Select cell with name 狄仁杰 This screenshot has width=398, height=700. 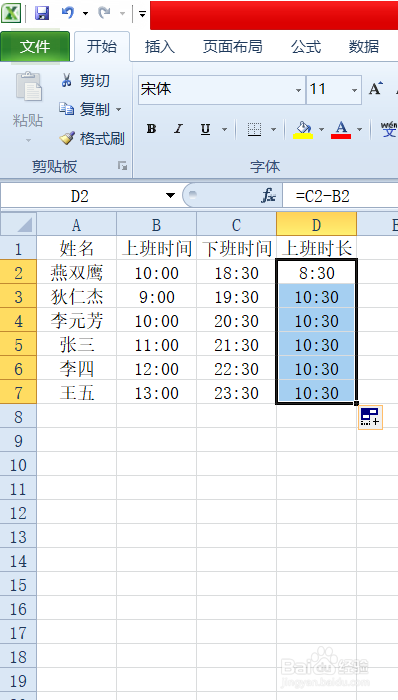click(77, 296)
